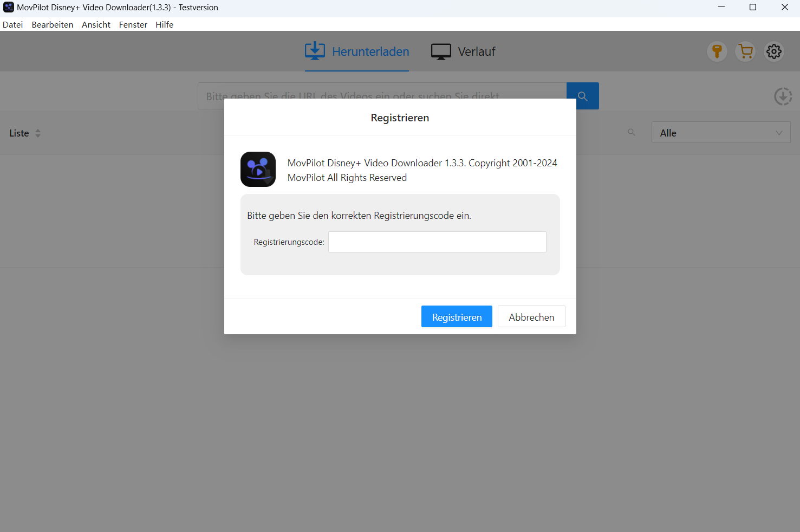Click the copyright text MovPilot All Rights Reserved
This screenshot has width=800, height=532.
[347, 178]
